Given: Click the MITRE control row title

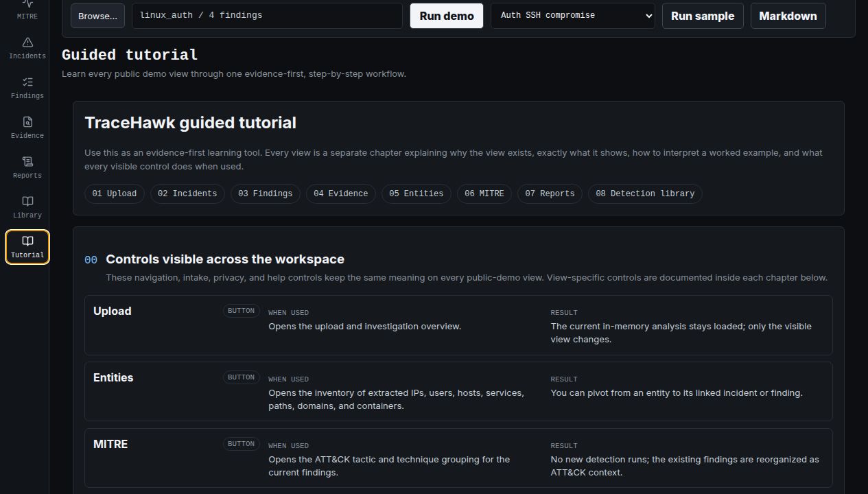Looking at the screenshot, I should coord(110,444).
